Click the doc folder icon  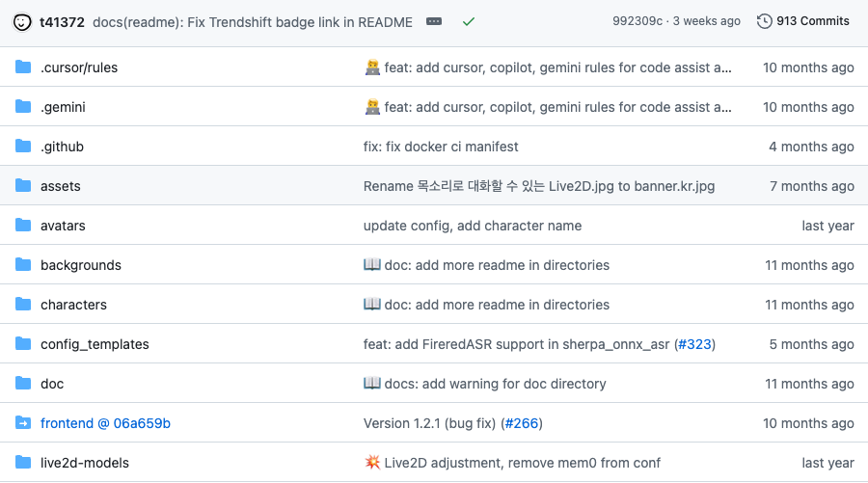pyautogui.click(x=23, y=383)
